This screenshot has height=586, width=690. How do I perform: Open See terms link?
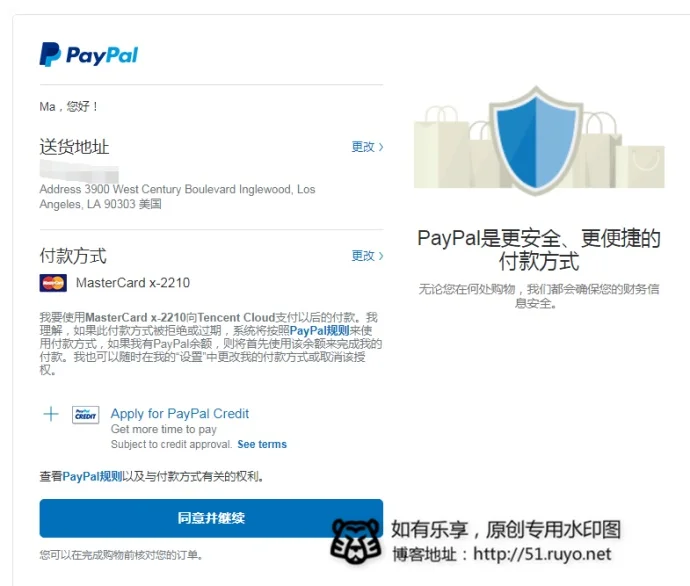pyautogui.click(x=262, y=444)
